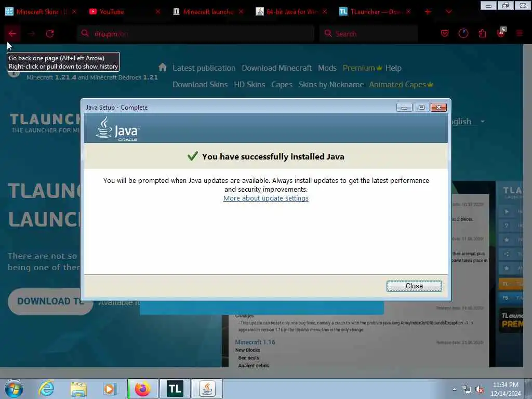Close the 64-bit Java tab
The height and width of the screenshot is (399, 532).
[x=325, y=11]
